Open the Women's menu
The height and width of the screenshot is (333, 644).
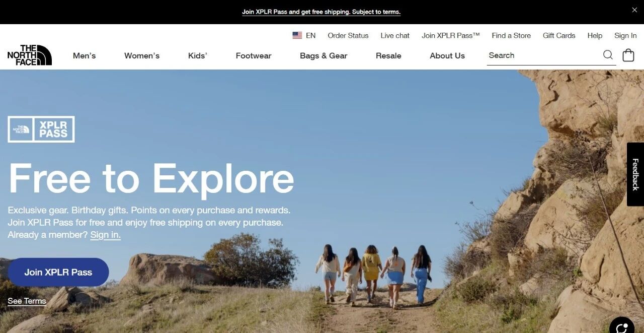142,56
